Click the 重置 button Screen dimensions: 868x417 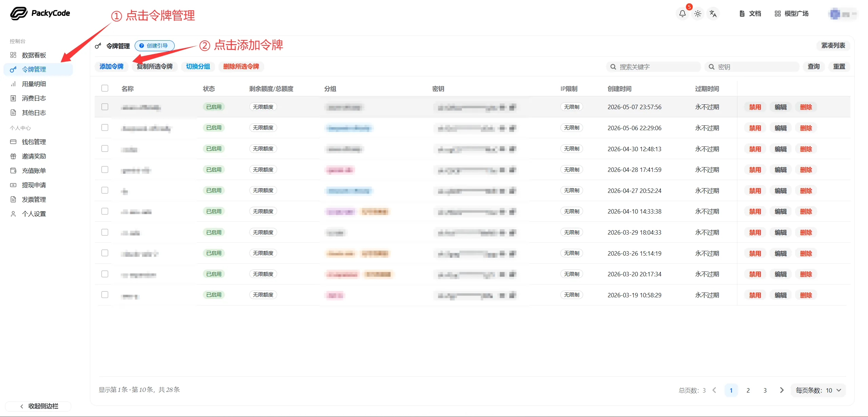tap(839, 66)
